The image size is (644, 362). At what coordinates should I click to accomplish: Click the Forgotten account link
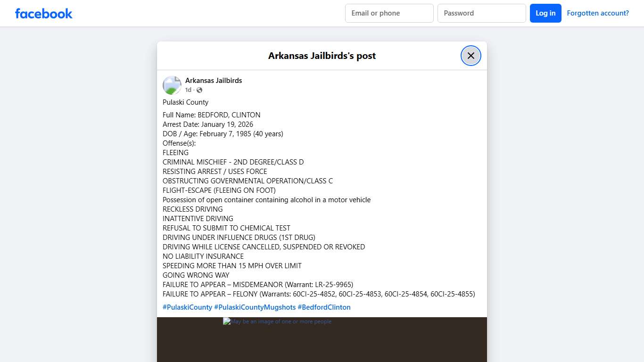[x=598, y=13]
